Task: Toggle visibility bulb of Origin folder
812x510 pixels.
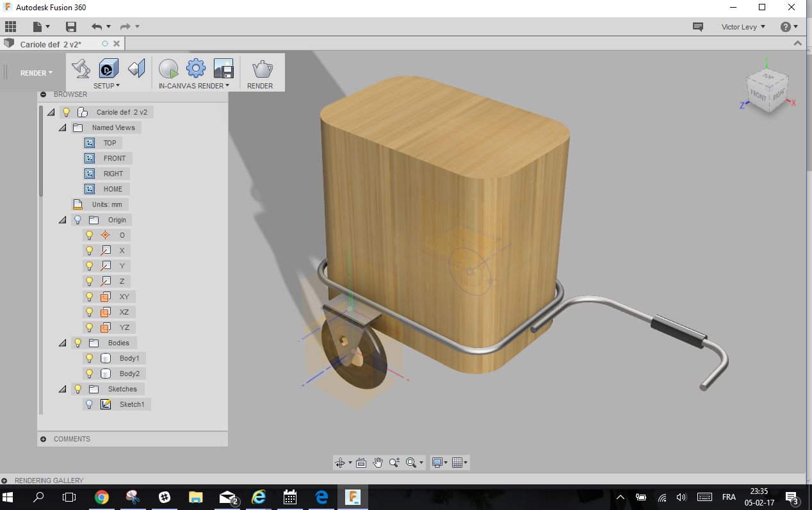Action: [x=77, y=220]
